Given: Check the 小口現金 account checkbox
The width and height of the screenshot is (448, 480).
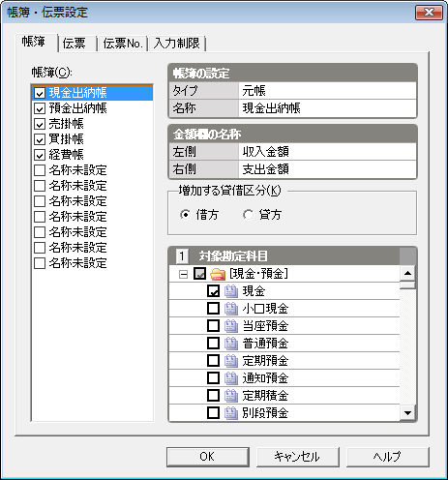Looking at the screenshot, I should [x=213, y=309].
